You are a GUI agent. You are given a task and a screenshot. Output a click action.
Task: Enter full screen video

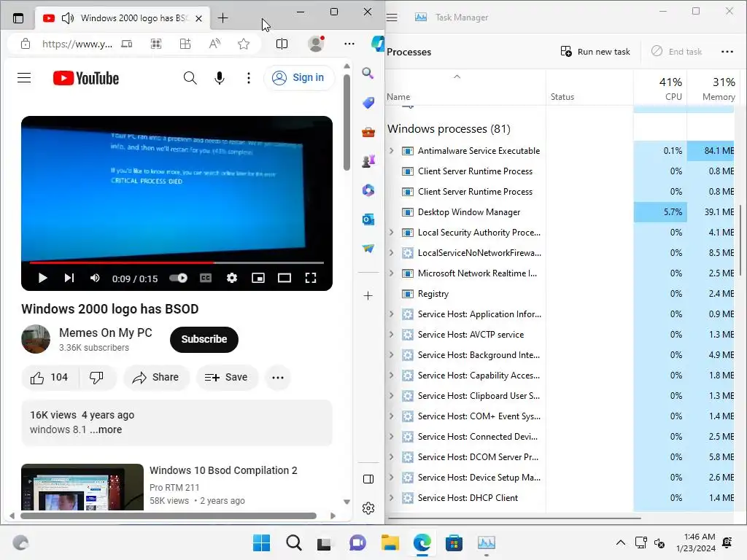tap(311, 278)
